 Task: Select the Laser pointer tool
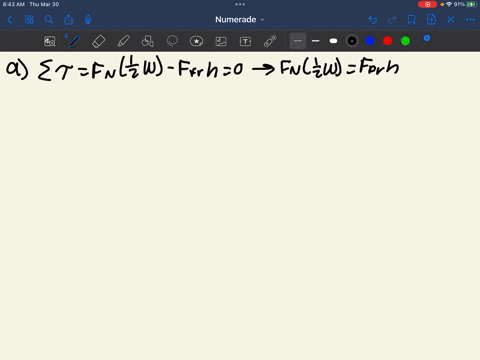pyautogui.click(x=270, y=41)
